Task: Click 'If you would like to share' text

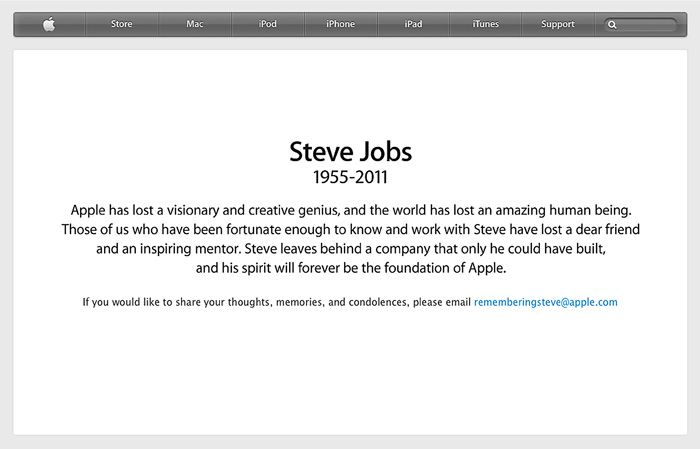Action: [277, 302]
